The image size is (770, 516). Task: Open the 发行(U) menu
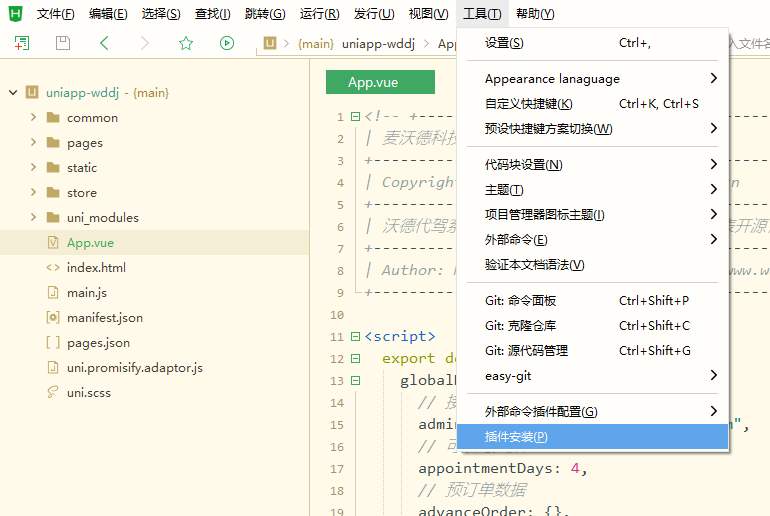(x=374, y=14)
